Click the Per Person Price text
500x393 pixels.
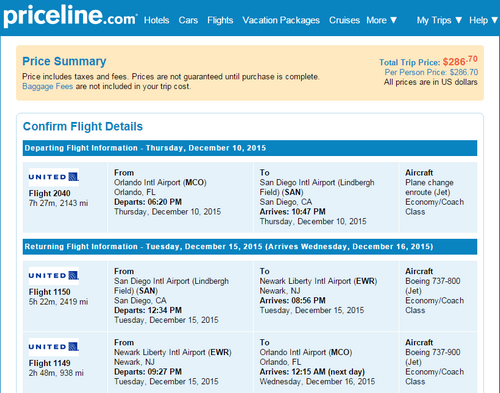pos(431,72)
